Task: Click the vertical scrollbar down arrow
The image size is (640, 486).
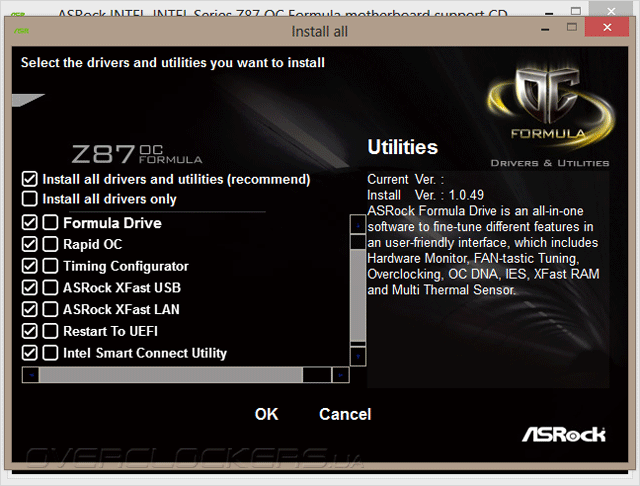Action: [x=358, y=356]
